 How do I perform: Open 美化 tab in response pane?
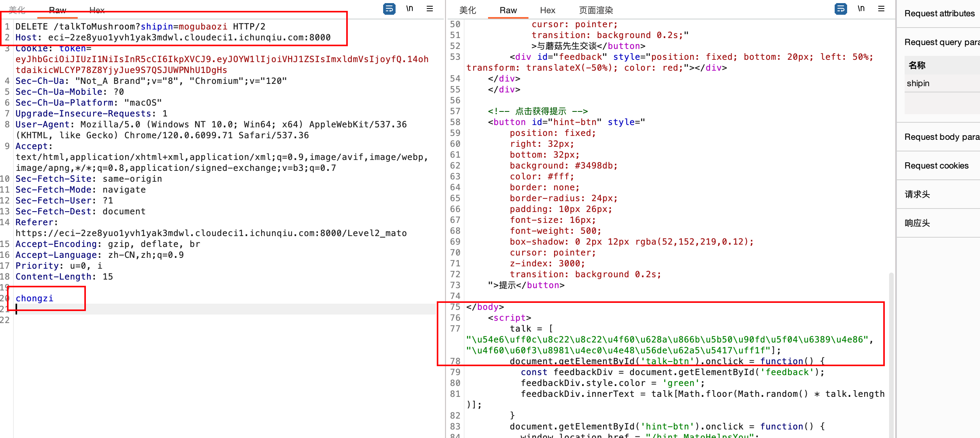click(x=467, y=10)
